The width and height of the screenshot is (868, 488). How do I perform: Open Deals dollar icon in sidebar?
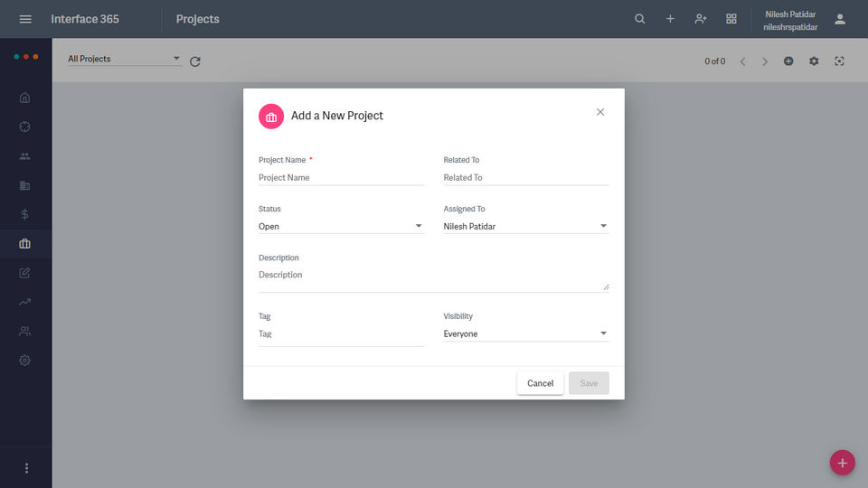click(x=25, y=214)
